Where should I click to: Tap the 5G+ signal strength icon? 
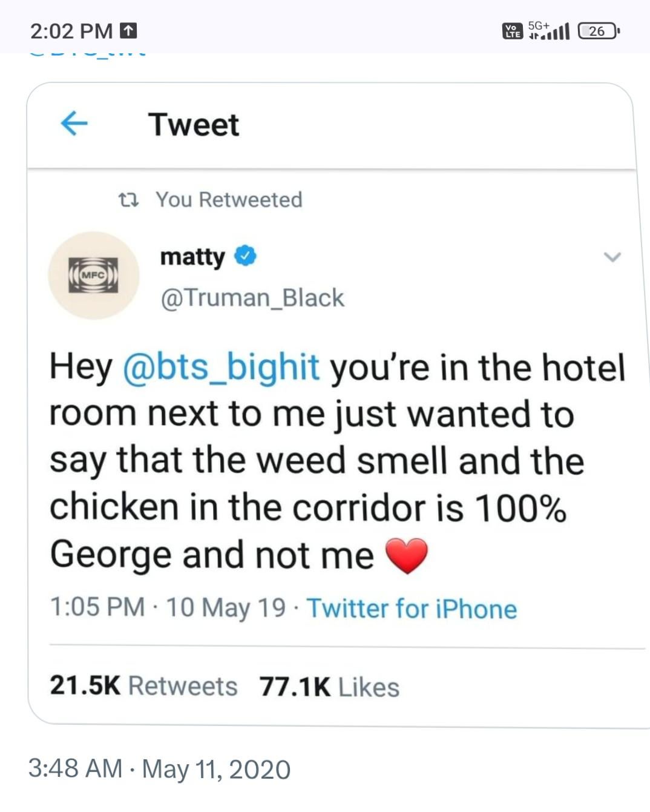(549, 30)
